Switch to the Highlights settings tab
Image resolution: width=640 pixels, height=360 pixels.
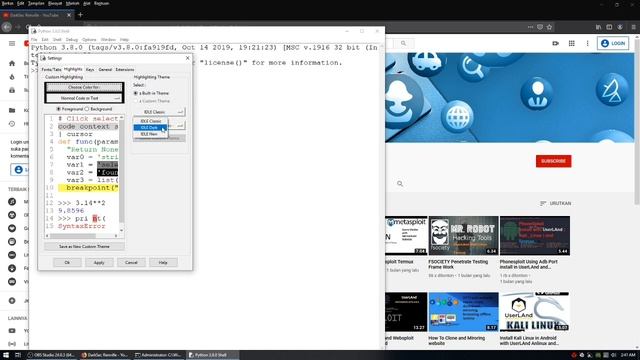tap(73, 69)
